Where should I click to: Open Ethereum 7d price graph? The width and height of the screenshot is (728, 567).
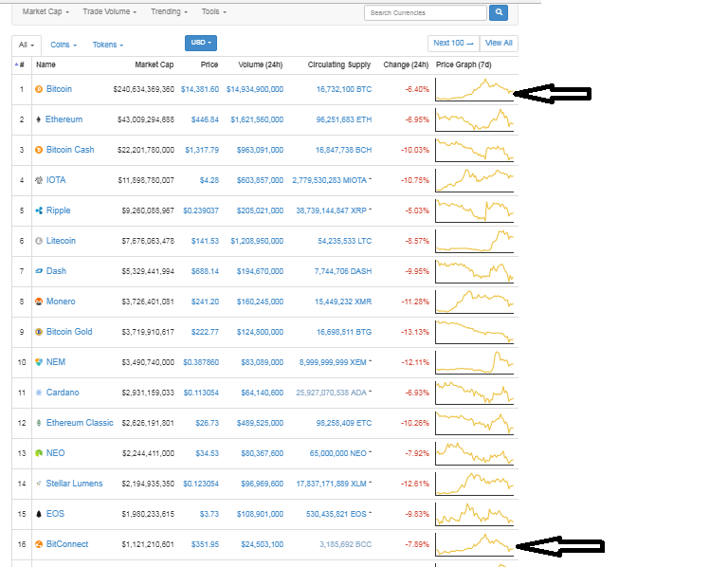point(475,119)
